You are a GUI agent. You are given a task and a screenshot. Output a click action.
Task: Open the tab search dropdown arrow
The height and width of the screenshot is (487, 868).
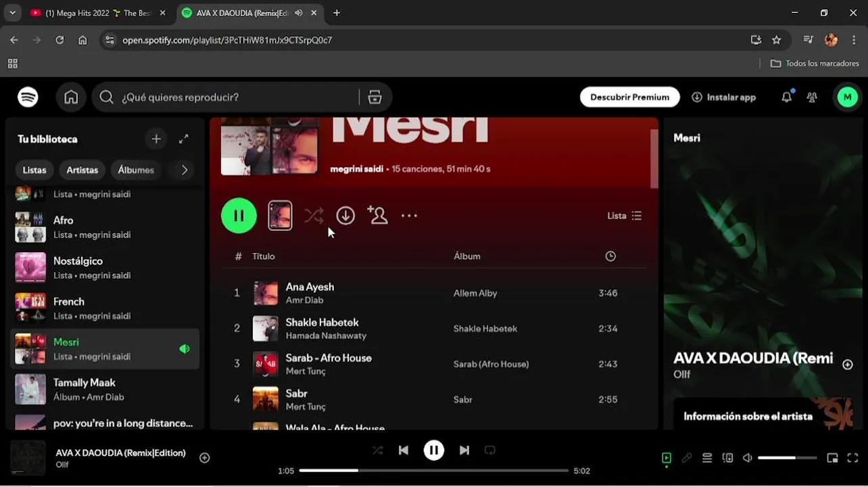tap(12, 13)
